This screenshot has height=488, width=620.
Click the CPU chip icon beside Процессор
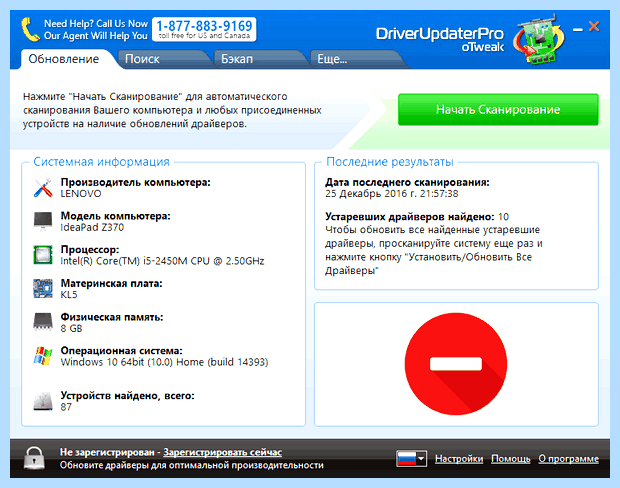click(43, 255)
